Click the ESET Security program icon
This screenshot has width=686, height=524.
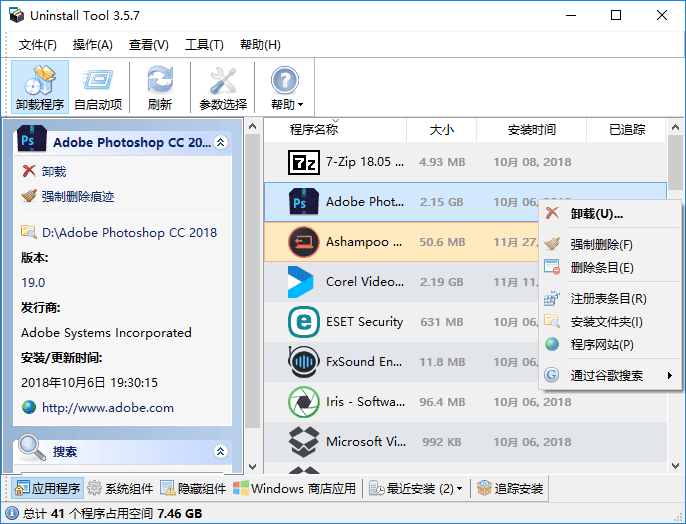tap(304, 322)
